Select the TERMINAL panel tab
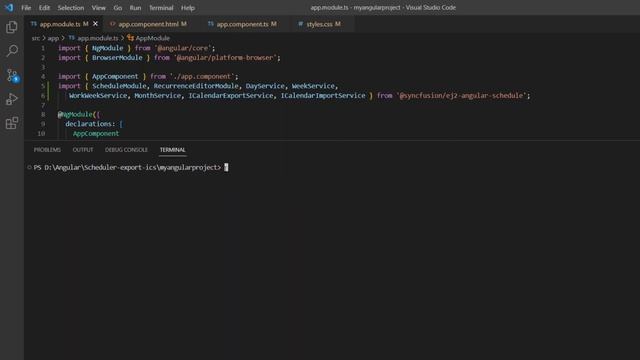 click(172, 150)
